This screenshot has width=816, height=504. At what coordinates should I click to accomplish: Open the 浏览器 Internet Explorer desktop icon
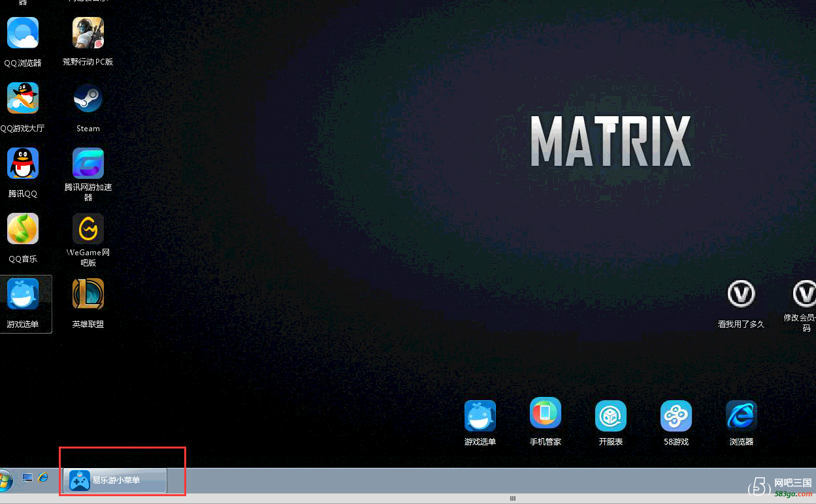tap(742, 416)
